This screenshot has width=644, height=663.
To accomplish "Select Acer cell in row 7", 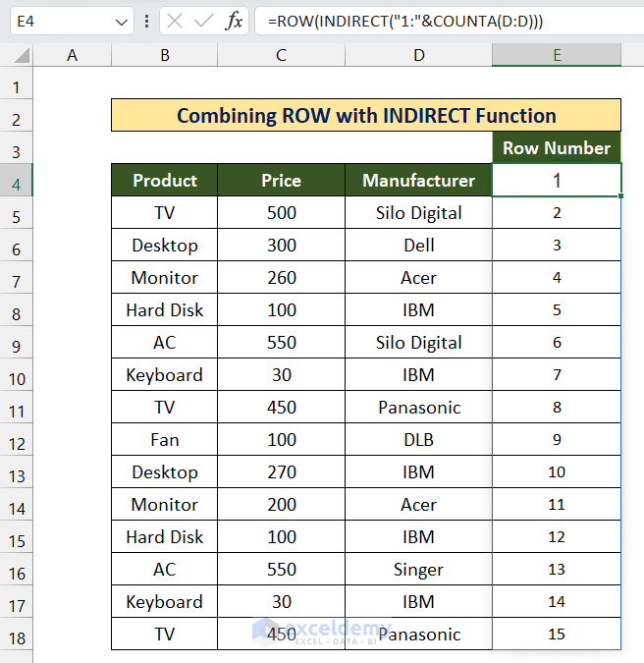I will point(419,277).
